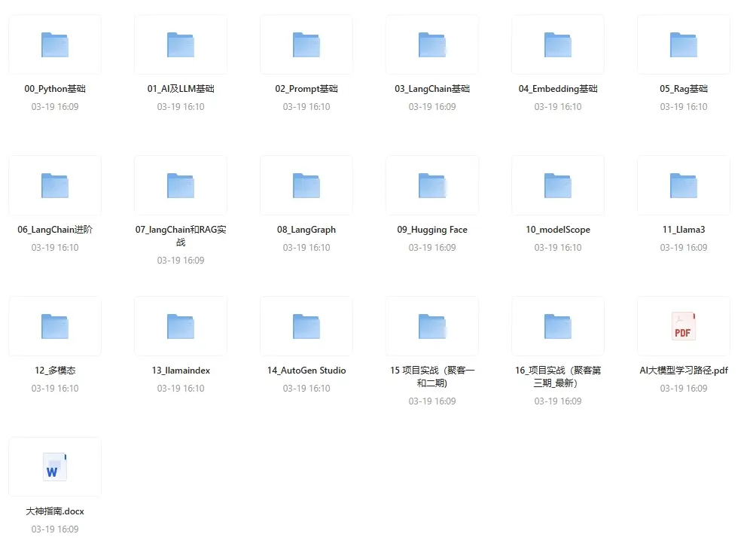Select the 04_Embedding基础 folder icon
This screenshot has height=543, width=756.
point(558,45)
